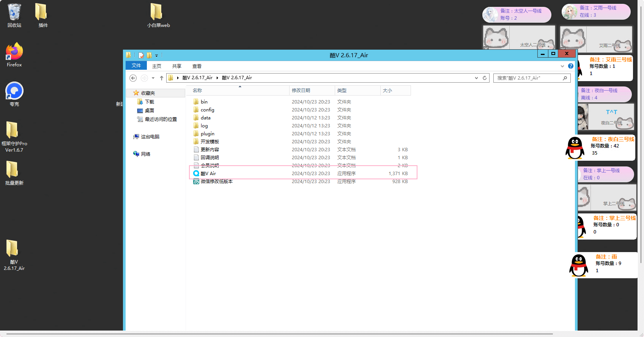Open the 微信修改低版本 application file
The image size is (644, 337).
coord(216,182)
